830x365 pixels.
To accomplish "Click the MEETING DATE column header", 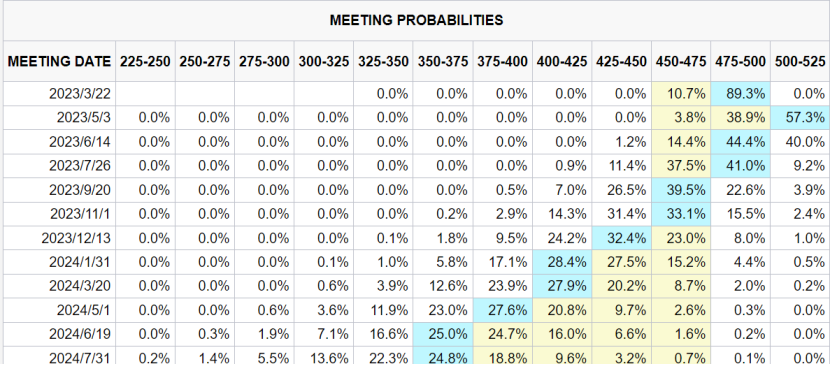I will pyautogui.click(x=59, y=61).
